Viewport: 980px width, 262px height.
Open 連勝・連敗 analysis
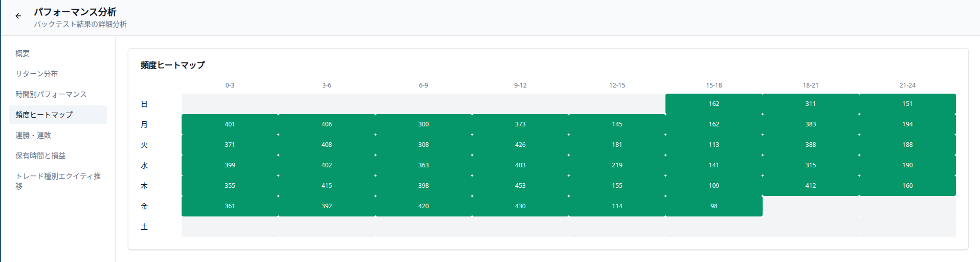pos(33,135)
